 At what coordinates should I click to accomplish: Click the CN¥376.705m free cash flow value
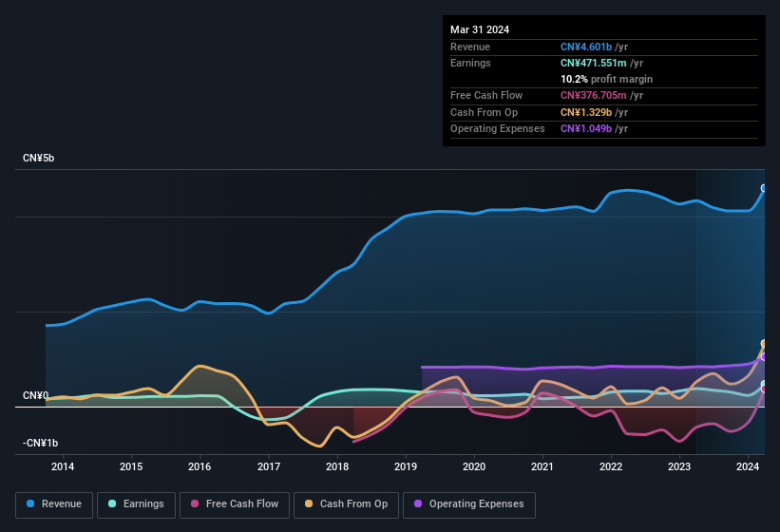594,95
